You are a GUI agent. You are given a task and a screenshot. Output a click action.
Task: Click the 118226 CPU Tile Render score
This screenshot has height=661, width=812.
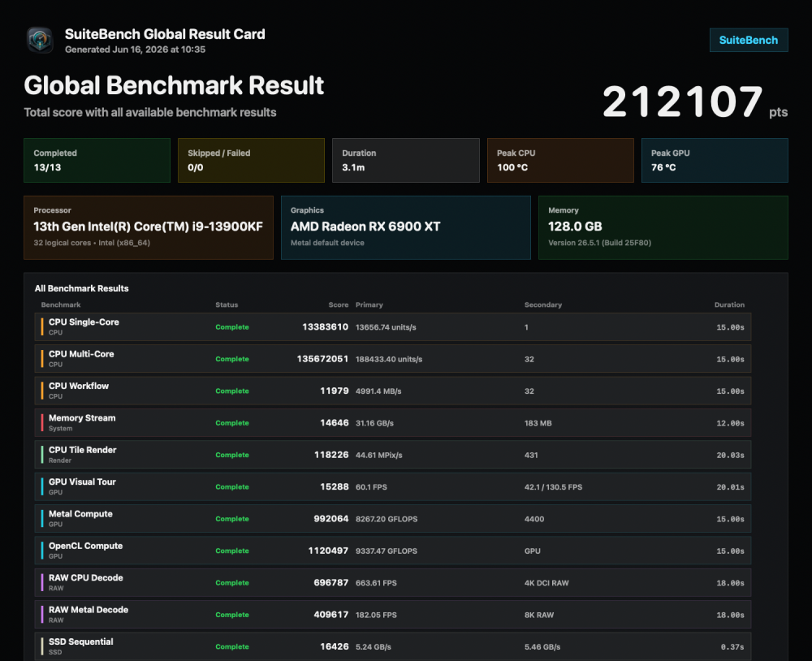tap(331, 455)
